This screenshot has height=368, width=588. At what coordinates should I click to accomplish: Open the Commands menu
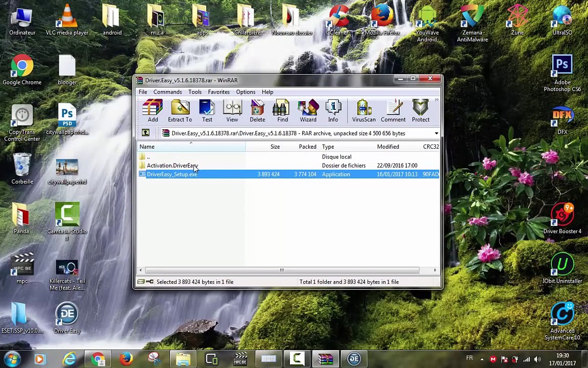tap(167, 92)
